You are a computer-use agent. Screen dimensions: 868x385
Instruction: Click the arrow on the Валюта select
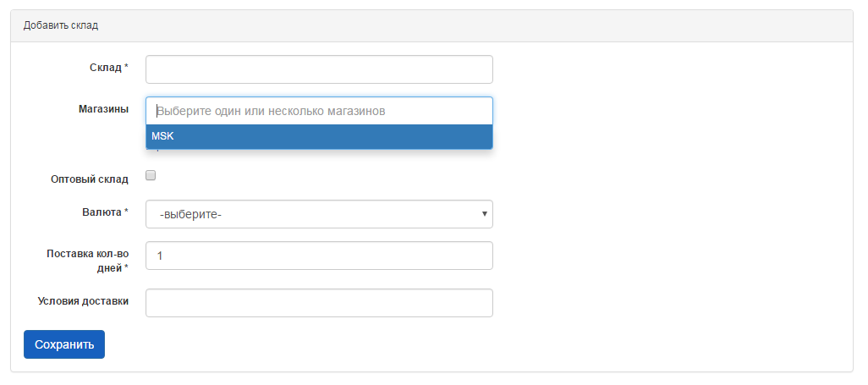[x=485, y=214]
